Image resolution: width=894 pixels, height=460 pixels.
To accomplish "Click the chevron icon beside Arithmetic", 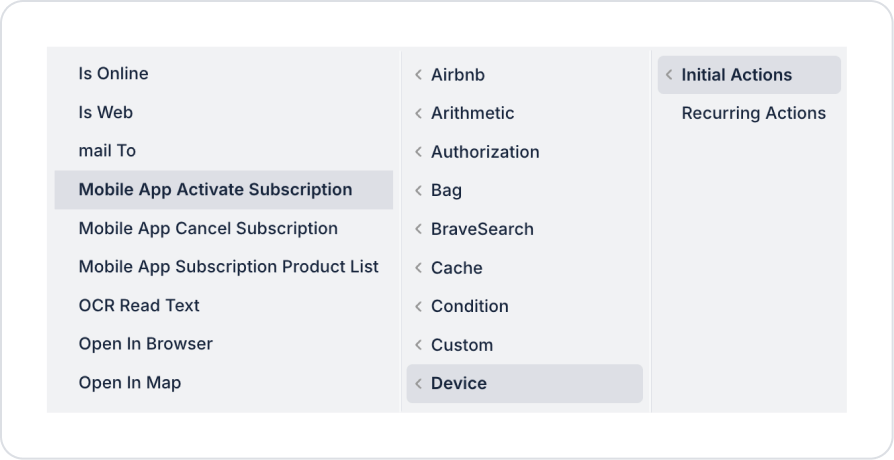I will click(418, 114).
